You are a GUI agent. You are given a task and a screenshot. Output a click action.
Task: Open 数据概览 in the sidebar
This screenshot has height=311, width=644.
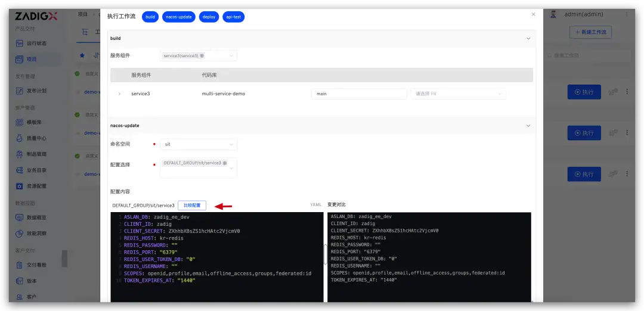(31, 217)
